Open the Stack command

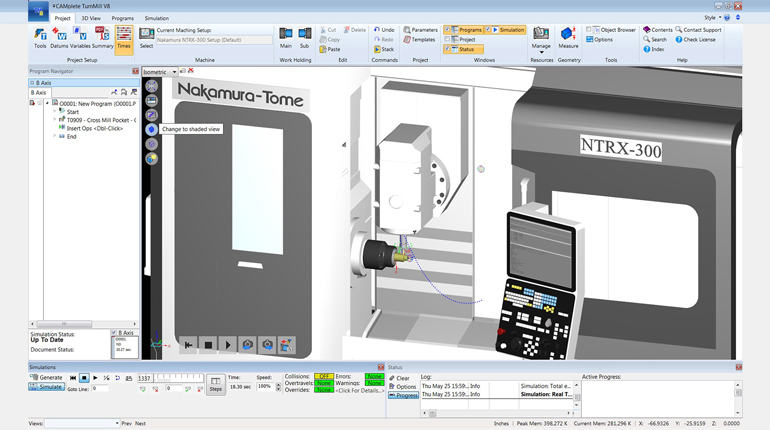(384, 49)
